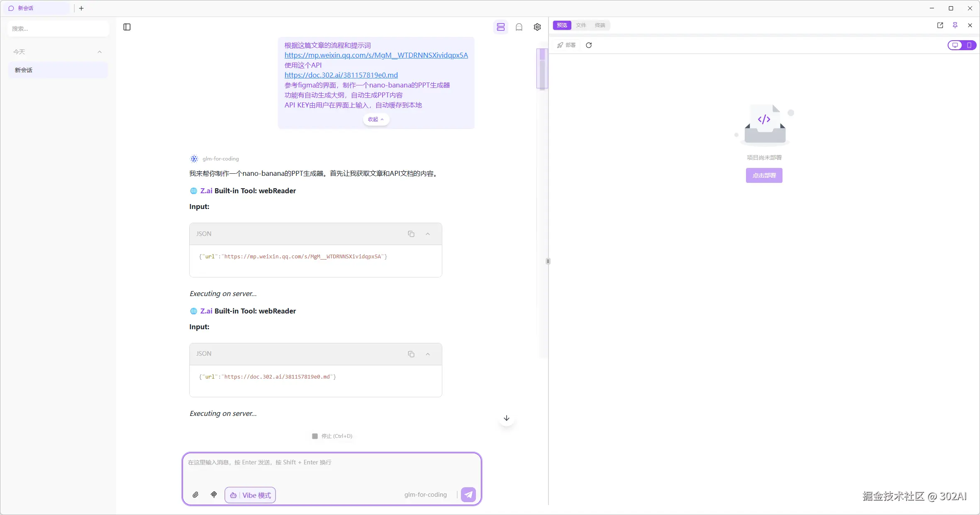
Task: Switch to the 终端 tab
Action: tap(600, 25)
